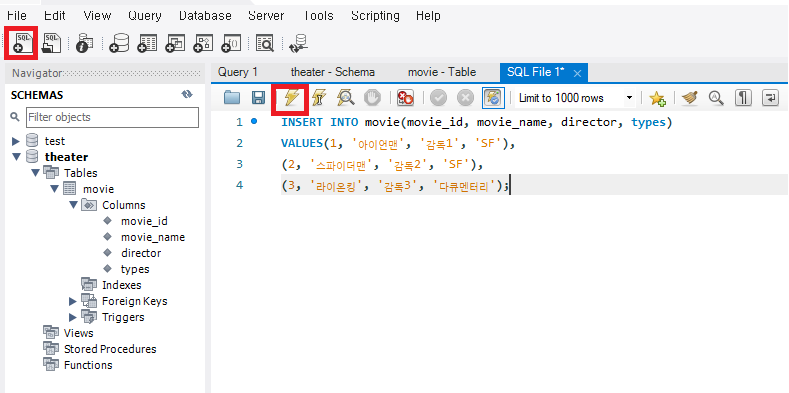Open the Tools menu

pyautogui.click(x=319, y=16)
